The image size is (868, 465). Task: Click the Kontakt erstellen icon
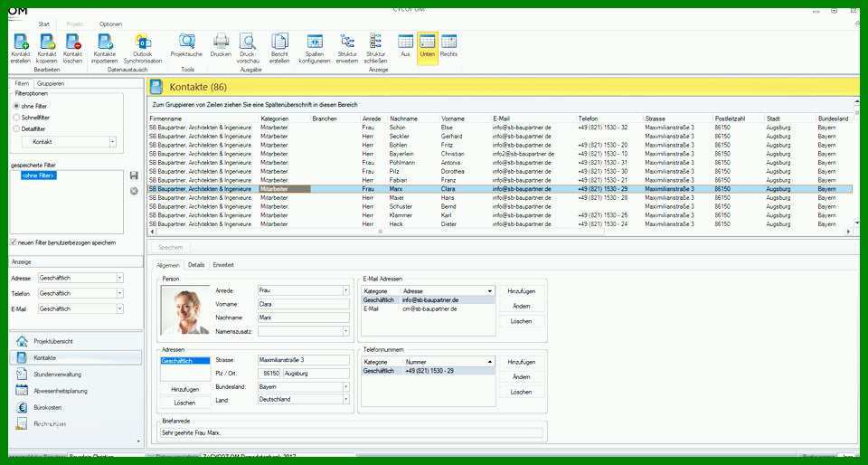[21, 43]
